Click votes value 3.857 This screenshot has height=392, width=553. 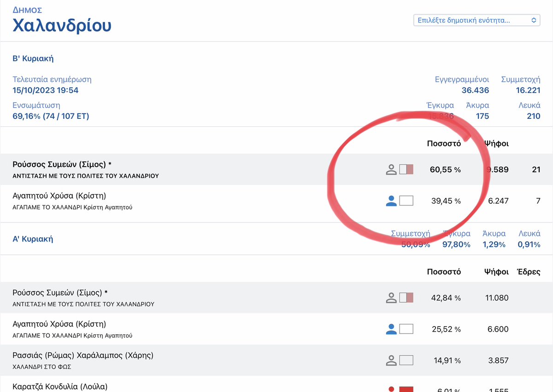[497, 361]
